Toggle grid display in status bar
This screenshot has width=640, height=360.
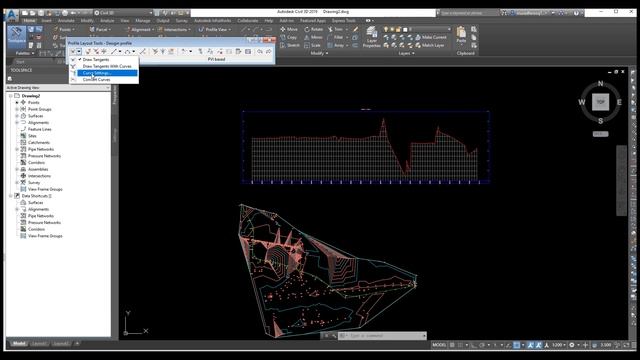pyautogui.click(x=452, y=345)
